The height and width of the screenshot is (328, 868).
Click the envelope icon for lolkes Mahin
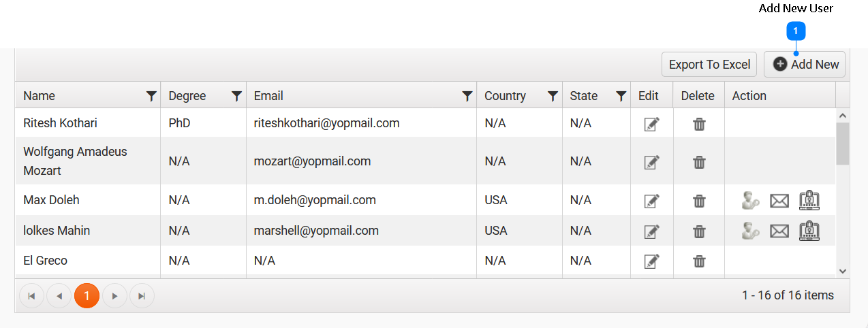[779, 231]
